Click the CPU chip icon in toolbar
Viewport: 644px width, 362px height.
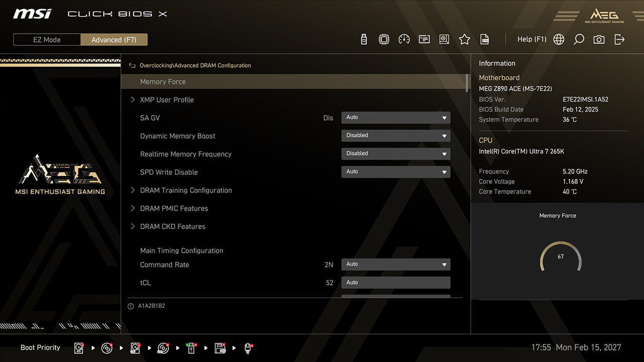click(384, 39)
